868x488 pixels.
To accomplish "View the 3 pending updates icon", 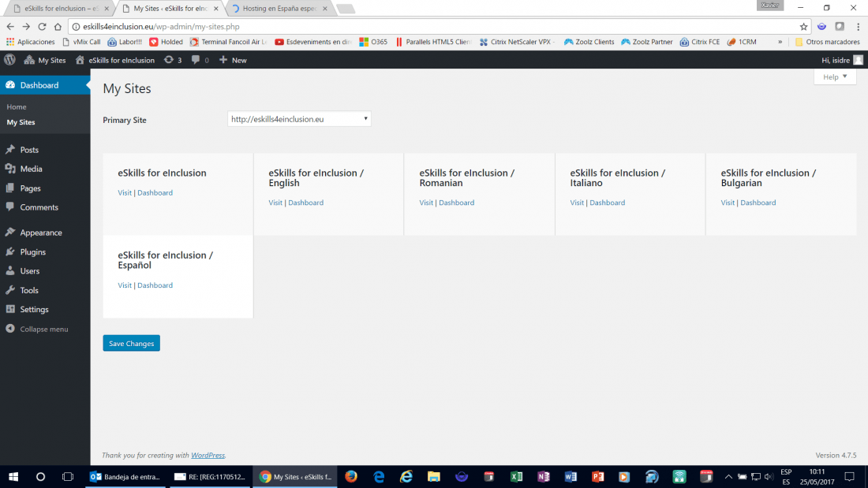I will tap(173, 60).
